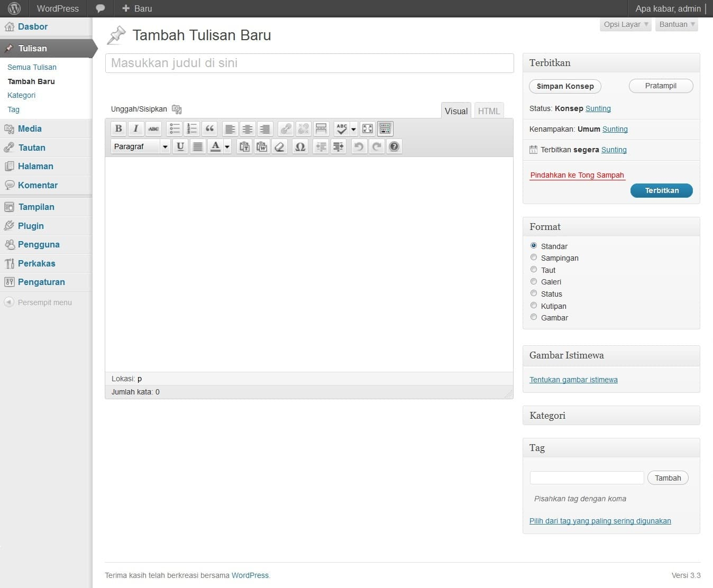
Task: Insert a blockquote in the editor
Action: (209, 128)
